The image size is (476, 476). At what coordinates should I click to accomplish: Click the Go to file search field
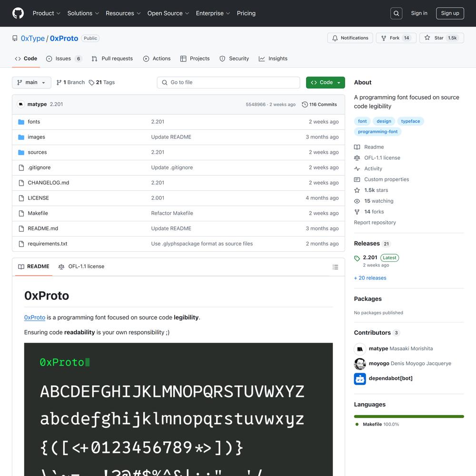(228, 82)
